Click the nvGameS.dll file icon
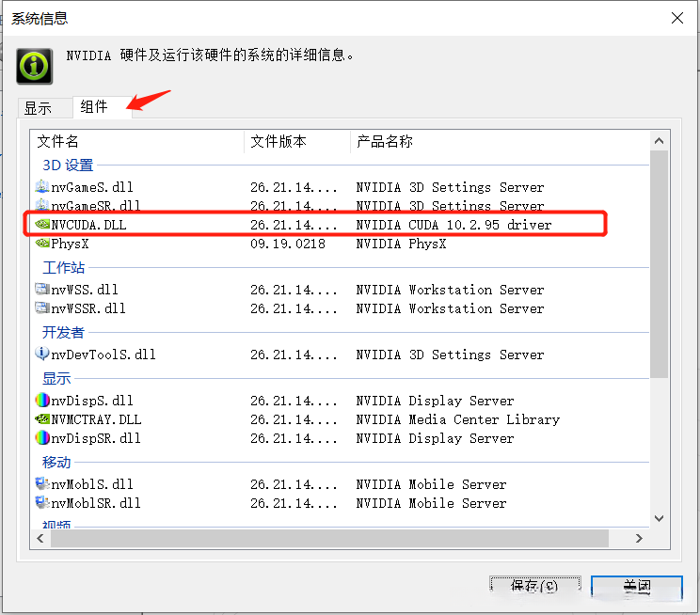 42,186
